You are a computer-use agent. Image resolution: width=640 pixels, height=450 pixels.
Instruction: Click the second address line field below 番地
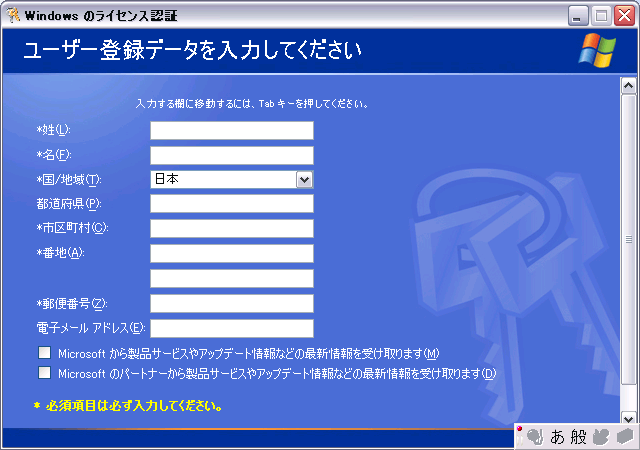point(232,278)
